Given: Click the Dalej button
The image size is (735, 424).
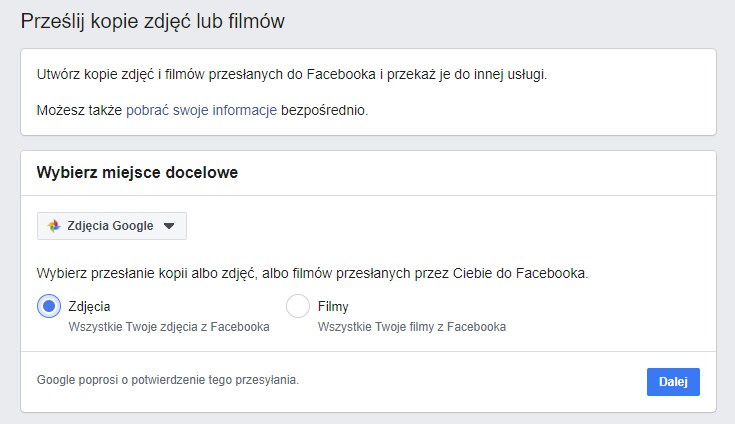Looking at the screenshot, I should [673, 382].
